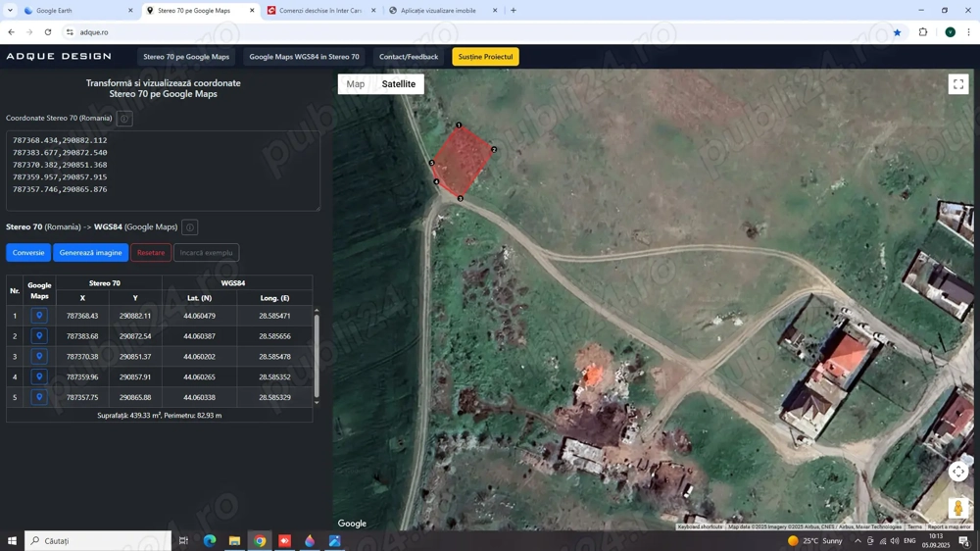The width and height of the screenshot is (980, 551).
Task: Open Chrome tab search dropdown arrow
Action: coord(10,11)
